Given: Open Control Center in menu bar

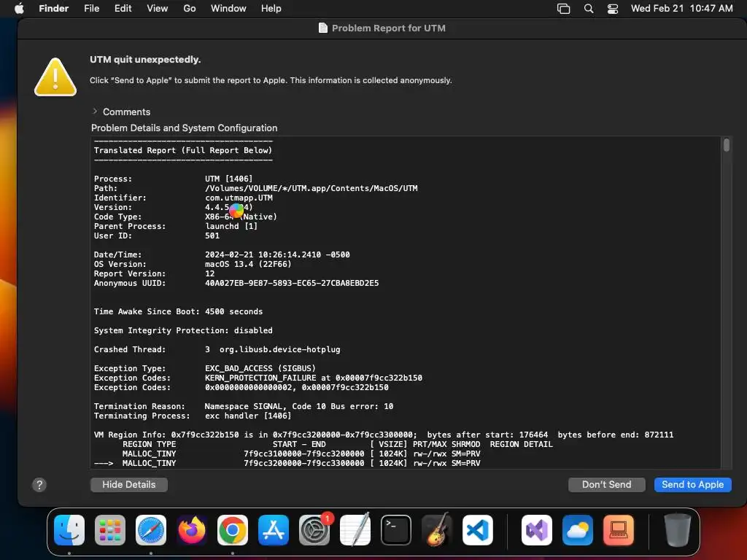Looking at the screenshot, I should pos(613,9).
